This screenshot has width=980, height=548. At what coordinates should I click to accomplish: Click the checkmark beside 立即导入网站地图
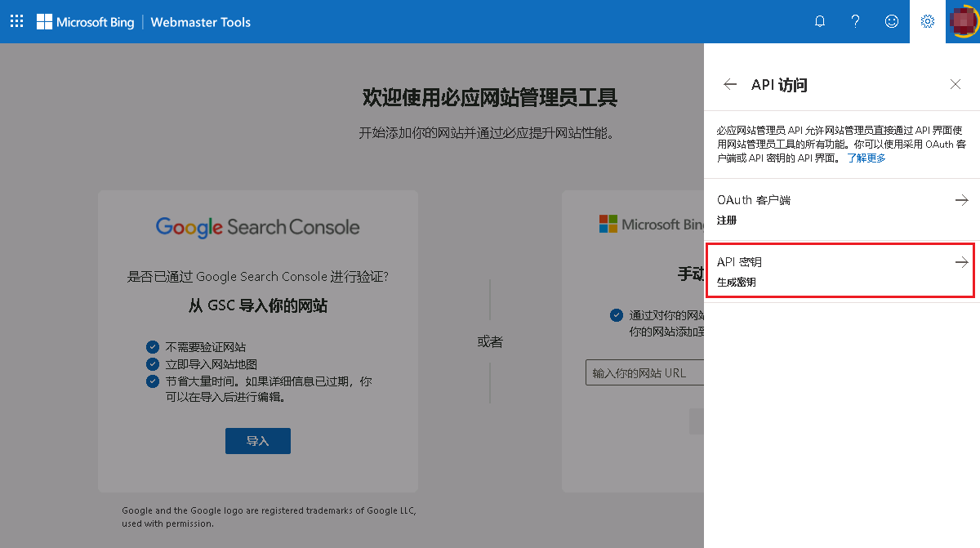[152, 364]
